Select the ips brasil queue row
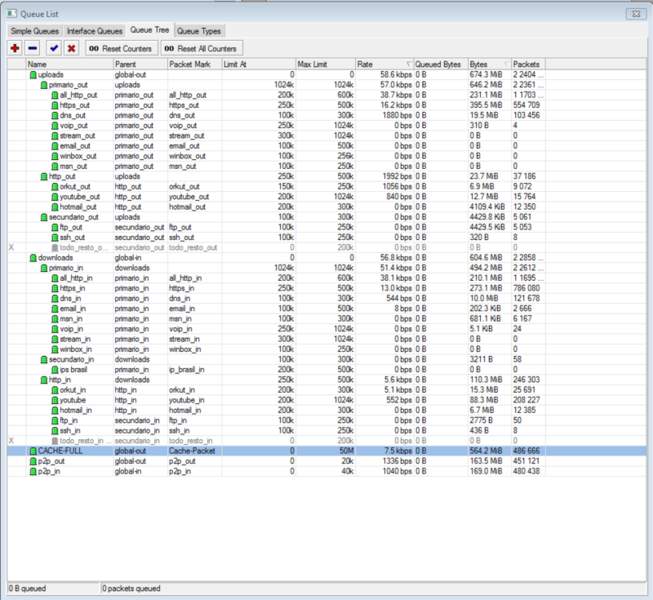This screenshot has height=600, width=653. (327, 370)
